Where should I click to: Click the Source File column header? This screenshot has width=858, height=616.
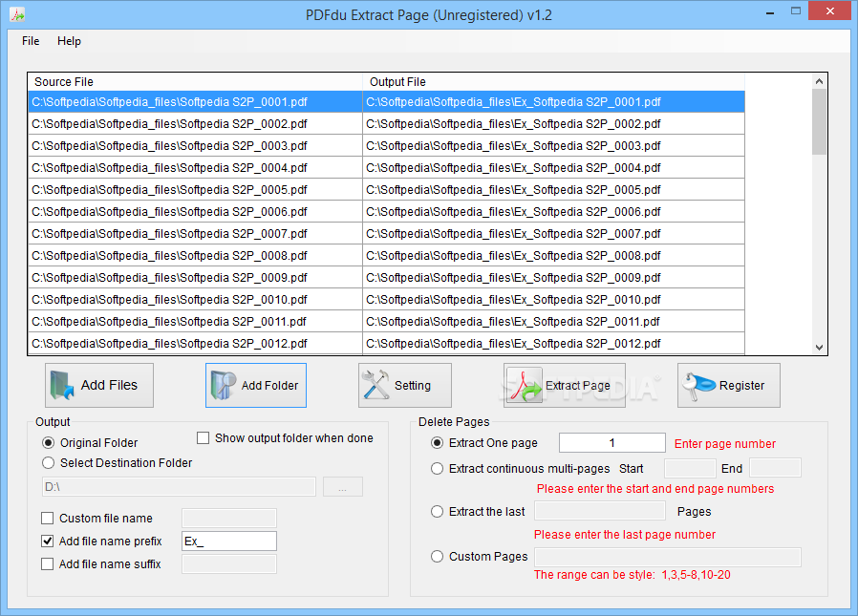click(195, 81)
